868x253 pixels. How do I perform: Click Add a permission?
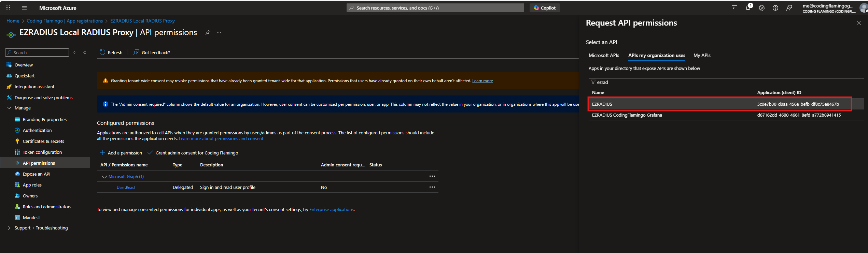point(121,153)
